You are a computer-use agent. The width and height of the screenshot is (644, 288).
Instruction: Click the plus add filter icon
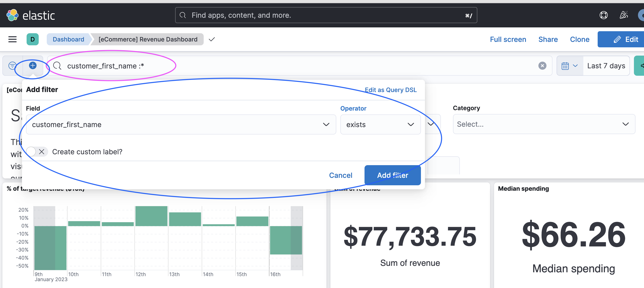click(x=33, y=65)
